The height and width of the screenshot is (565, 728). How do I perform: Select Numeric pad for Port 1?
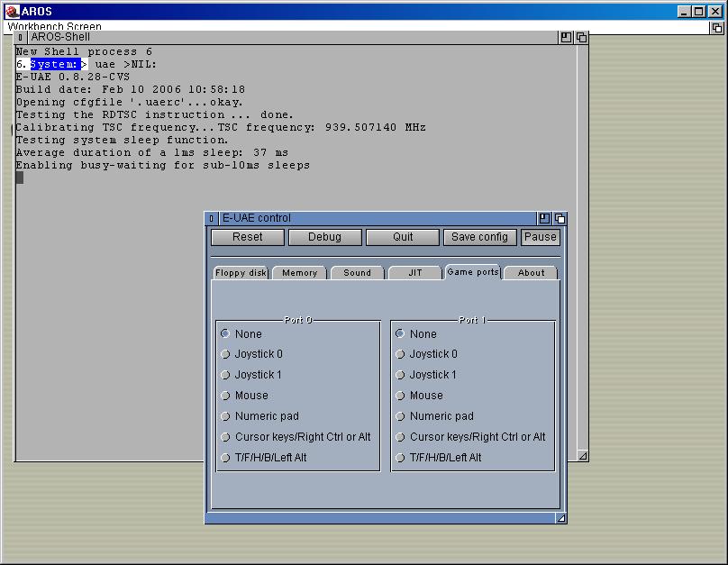(400, 416)
